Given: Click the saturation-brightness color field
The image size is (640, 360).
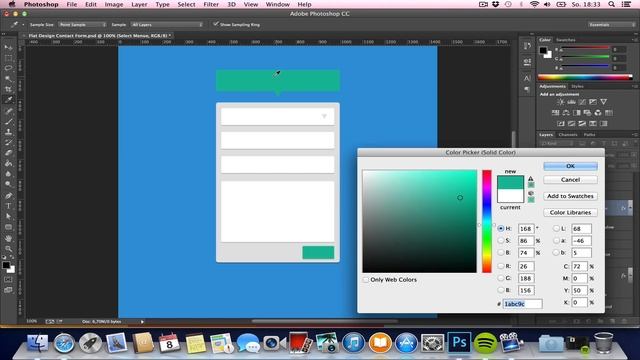Looking at the screenshot, I should pyautogui.click(x=420, y=221).
